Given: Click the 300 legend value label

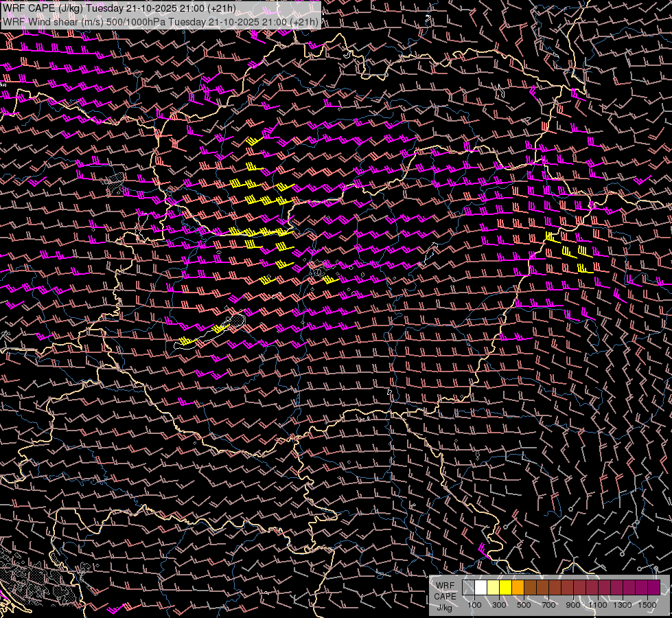Looking at the screenshot, I should (499, 605).
